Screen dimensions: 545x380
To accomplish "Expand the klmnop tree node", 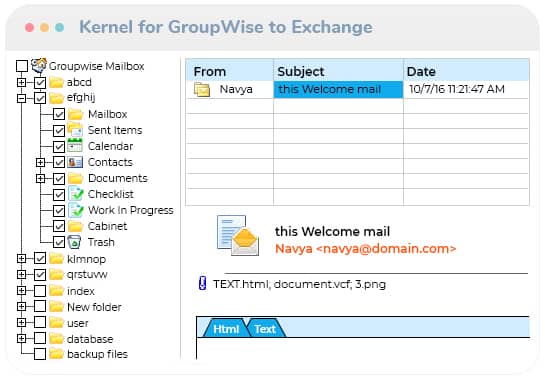I will (22, 258).
